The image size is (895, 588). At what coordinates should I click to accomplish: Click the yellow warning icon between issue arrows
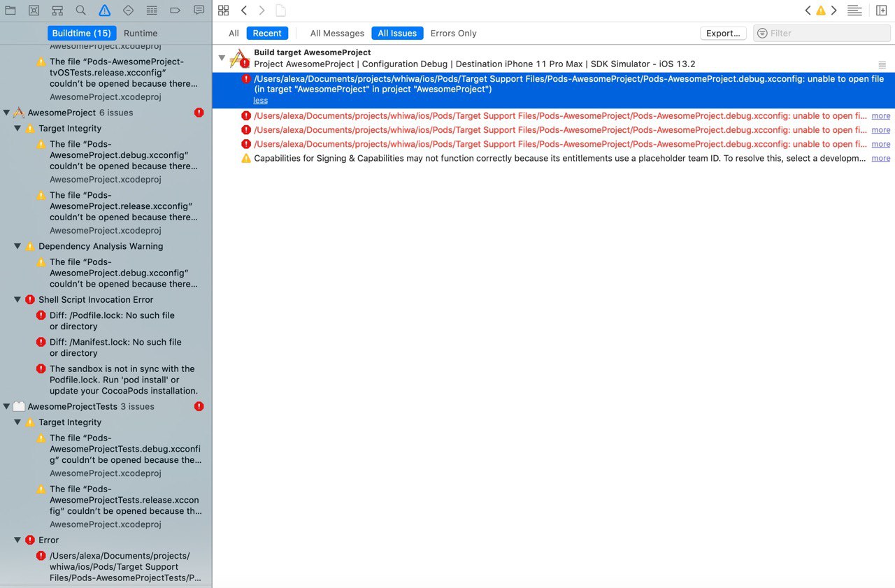[x=821, y=10]
